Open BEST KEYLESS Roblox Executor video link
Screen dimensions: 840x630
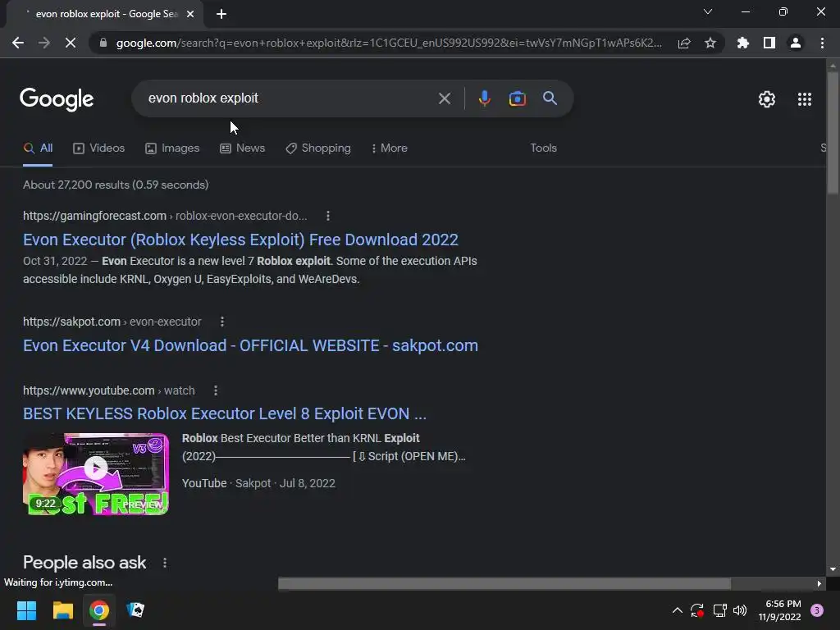225,413
